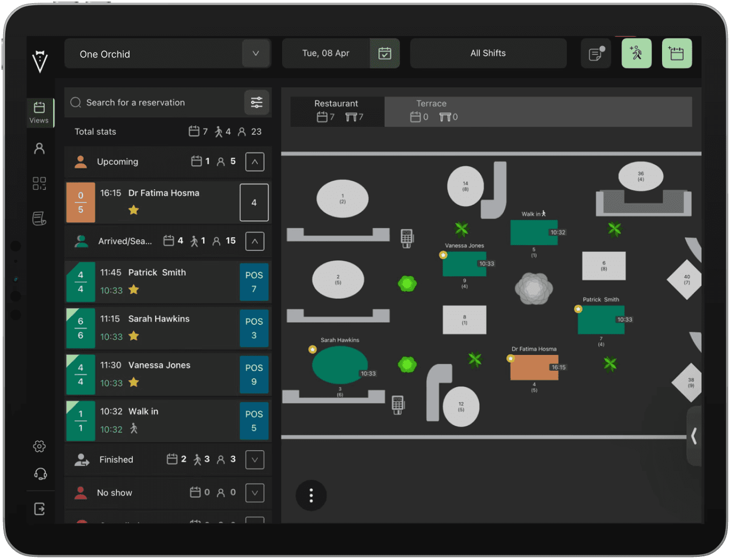Click the Total stats row
731x560 pixels.
point(167,131)
